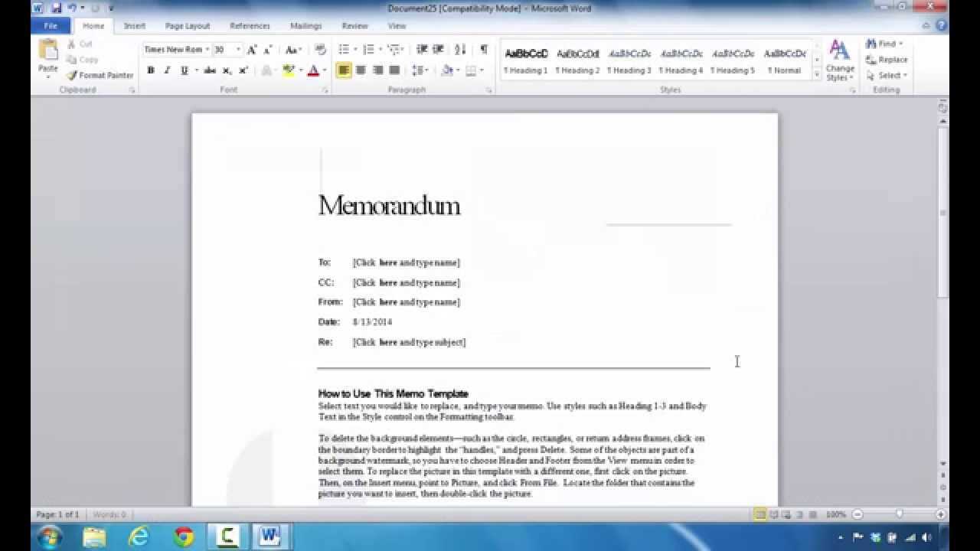The height and width of the screenshot is (551, 980).
Task: Apply the Heading 2 style
Action: click(x=578, y=61)
